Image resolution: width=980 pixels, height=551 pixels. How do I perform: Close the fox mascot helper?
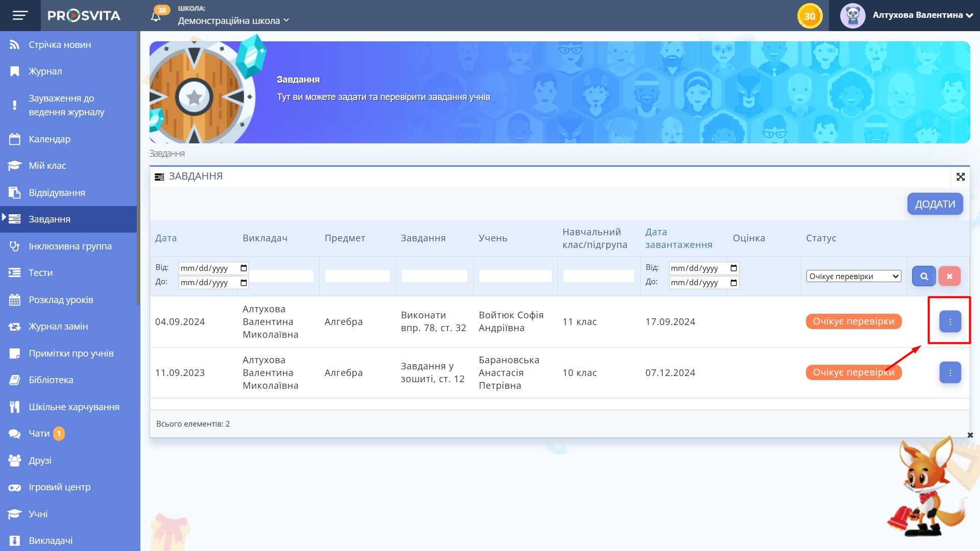click(x=970, y=435)
